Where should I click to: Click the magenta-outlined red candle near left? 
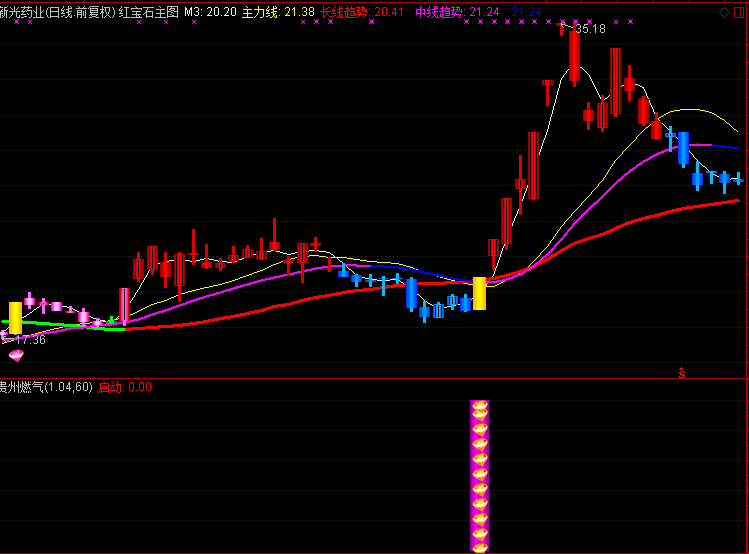124,305
